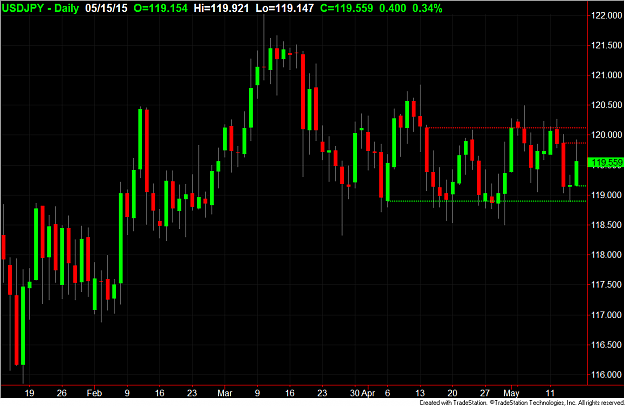Select the short red dotted line near 119.85

575,143
